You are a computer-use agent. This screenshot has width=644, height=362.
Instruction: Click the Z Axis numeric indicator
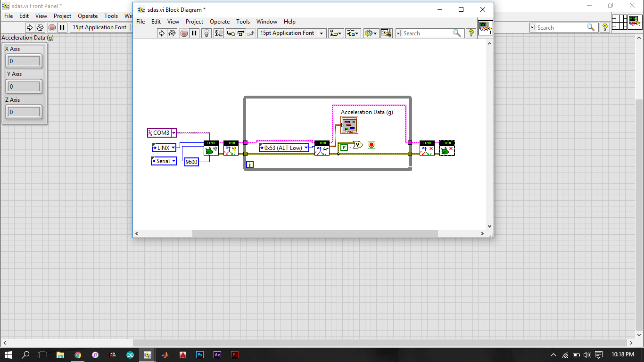24,112
